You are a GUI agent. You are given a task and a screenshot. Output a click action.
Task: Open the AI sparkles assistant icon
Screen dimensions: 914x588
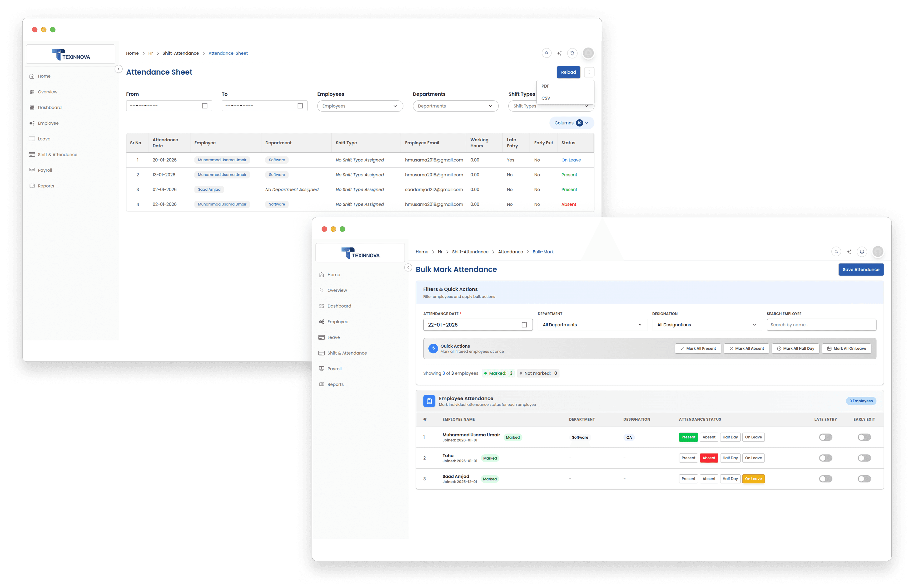849,251
